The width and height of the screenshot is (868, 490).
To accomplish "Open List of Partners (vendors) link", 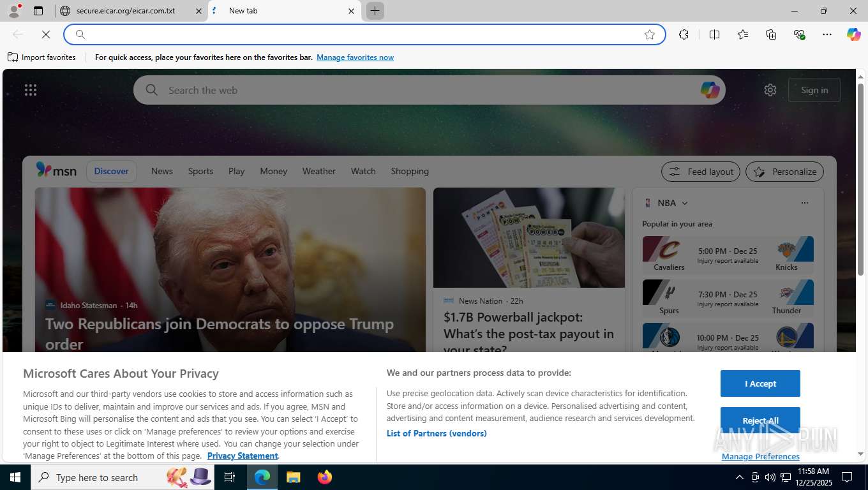I will click(437, 433).
